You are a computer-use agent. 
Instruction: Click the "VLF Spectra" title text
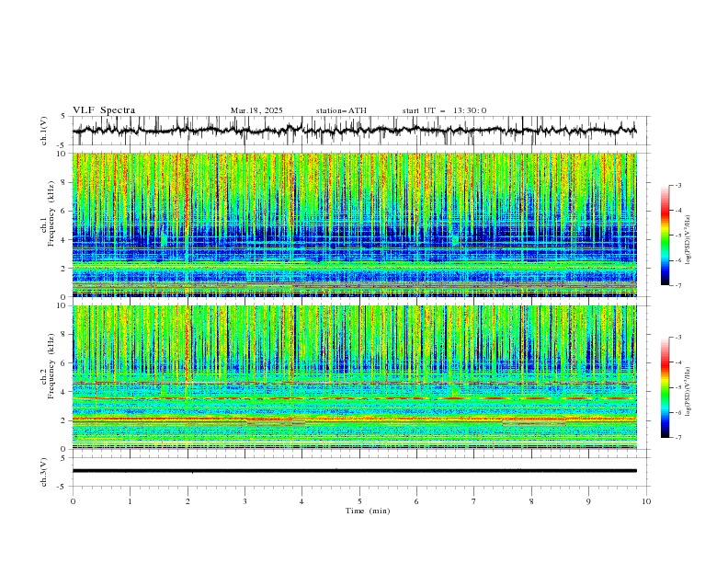104,110
